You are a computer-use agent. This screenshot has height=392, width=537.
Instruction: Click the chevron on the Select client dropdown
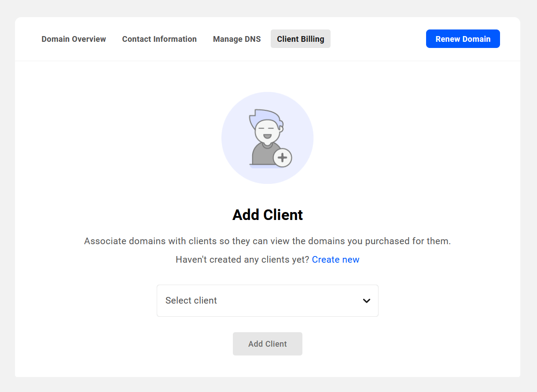[366, 300]
